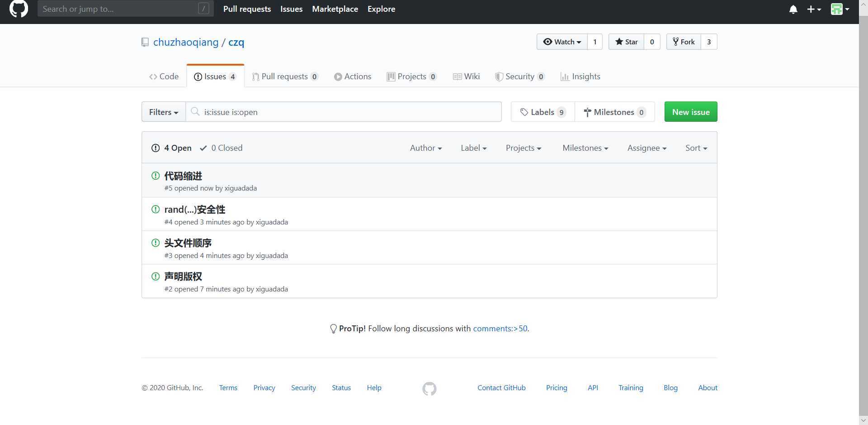This screenshot has height=425, width=868.
Task: Open issue titled 头文件顺序
Action: coord(188,243)
